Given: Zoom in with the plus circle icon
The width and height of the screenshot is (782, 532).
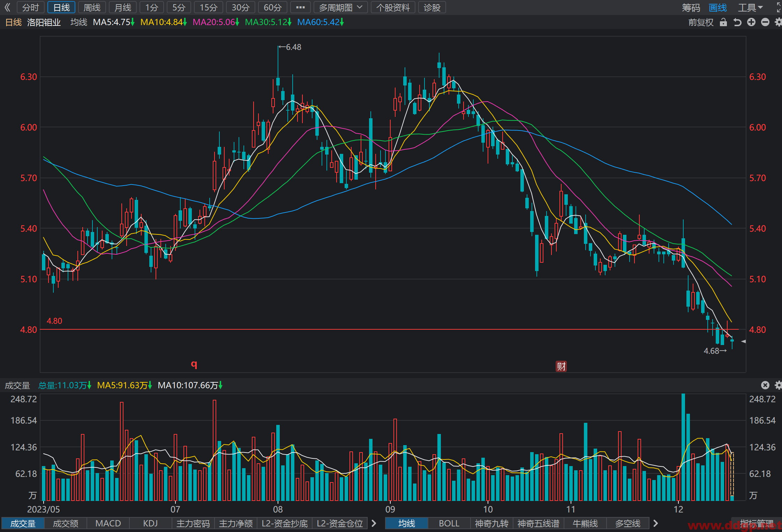Looking at the screenshot, I should (x=751, y=22).
